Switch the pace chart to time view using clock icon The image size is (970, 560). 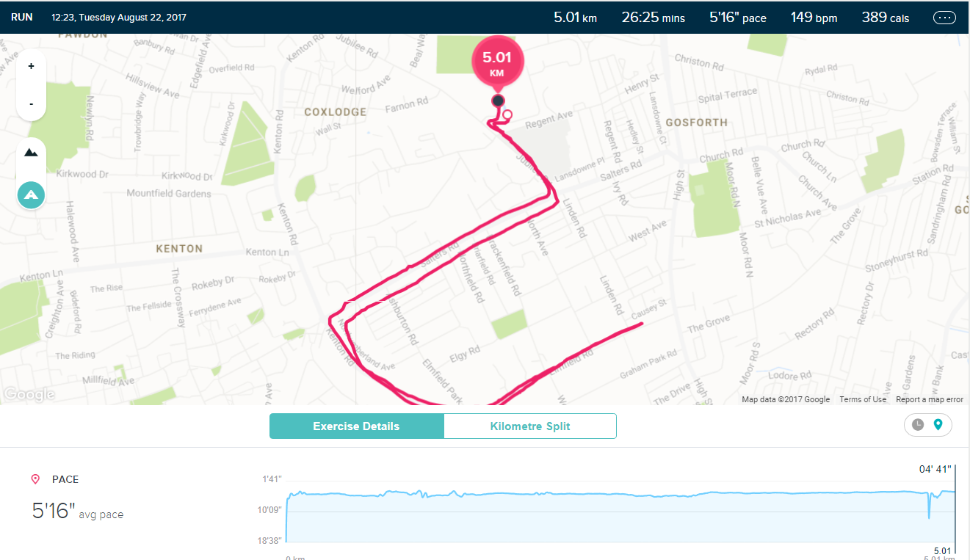pos(918,425)
